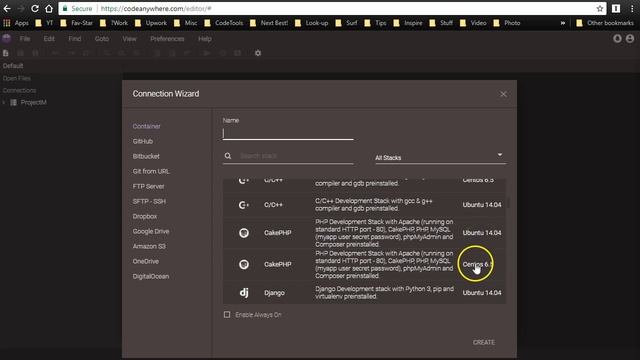Image resolution: width=640 pixels, height=360 pixels.
Task: Open the Find menu
Action: coord(75,39)
